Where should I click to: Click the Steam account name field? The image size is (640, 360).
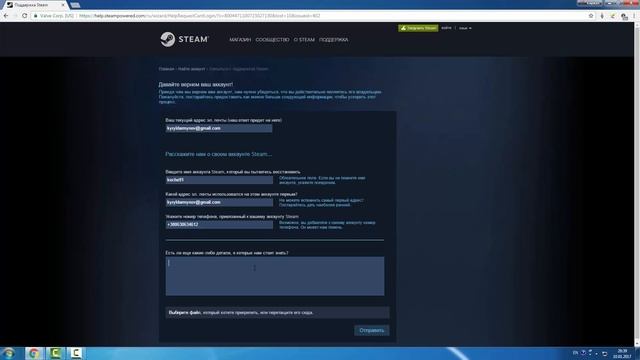coord(219,180)
